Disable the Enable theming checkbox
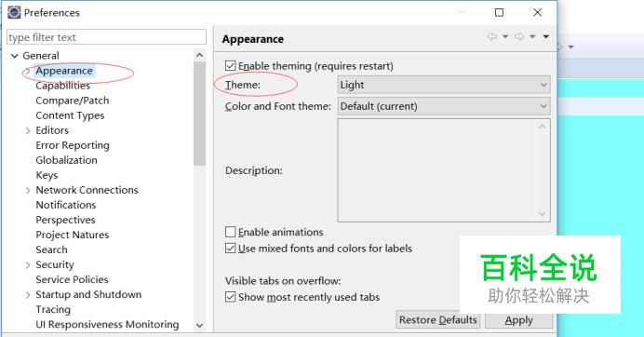The height and width of the screenshot is (337, 644). coord(231,66)
